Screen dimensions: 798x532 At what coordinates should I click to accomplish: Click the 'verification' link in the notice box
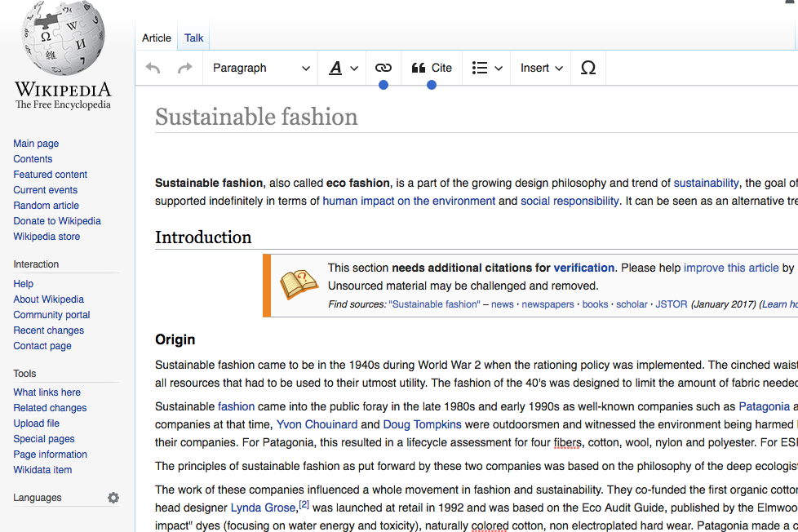(583, 268)
